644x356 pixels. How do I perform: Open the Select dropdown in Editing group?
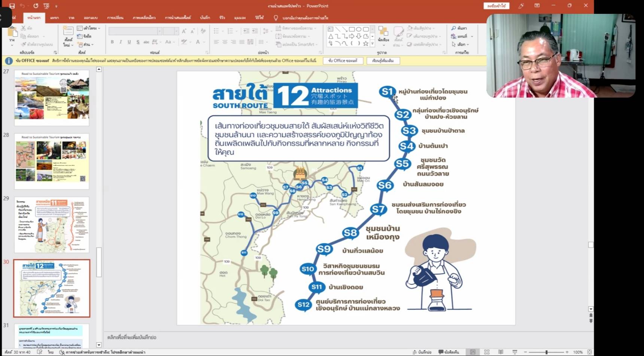[460, 44]
